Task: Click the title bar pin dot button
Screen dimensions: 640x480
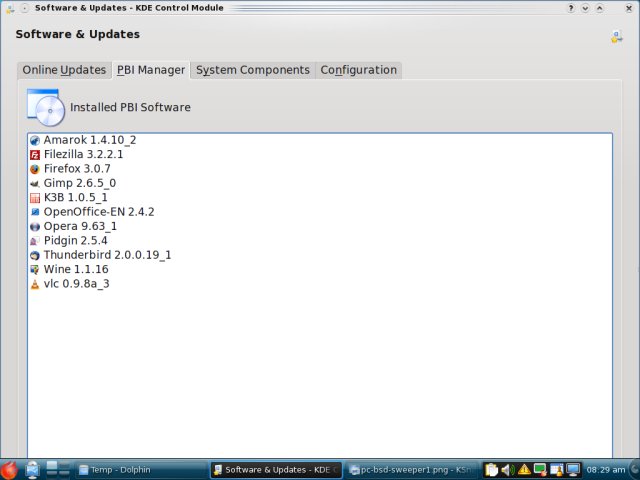Action: [x=24, y=8]
